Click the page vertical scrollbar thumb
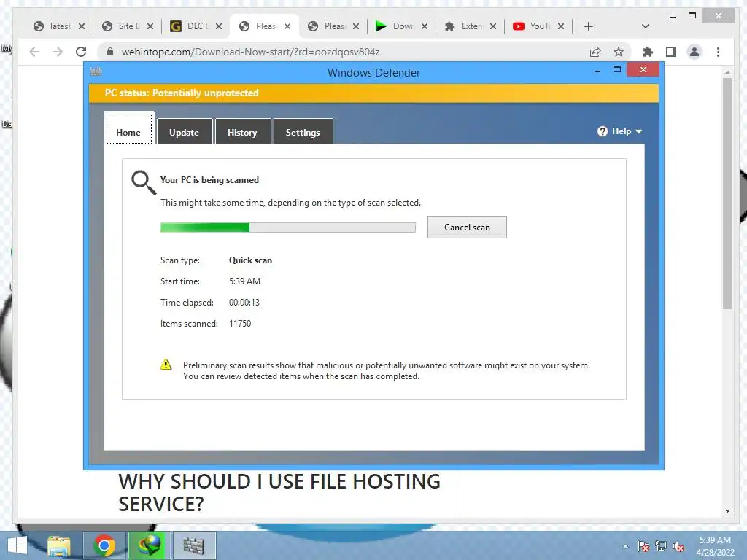This screenshot has height=560, width=747. (x=727, y=193)
